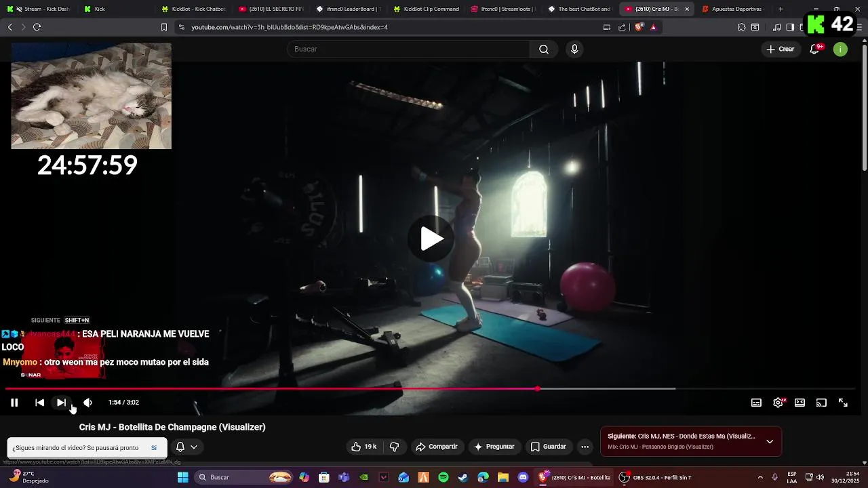
Task: Show hidden system tray icons chevron
Action: [760, 477]
